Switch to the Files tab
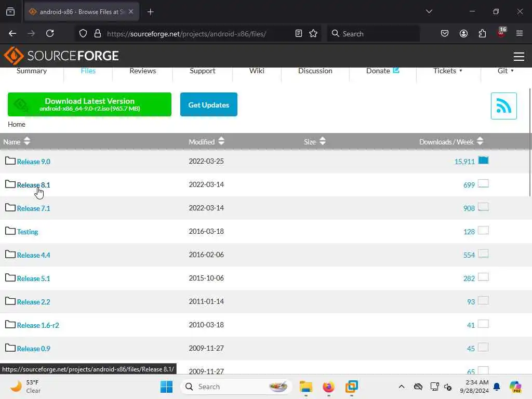The width and height of the screenshot is (532, 399). coord(88,71)
